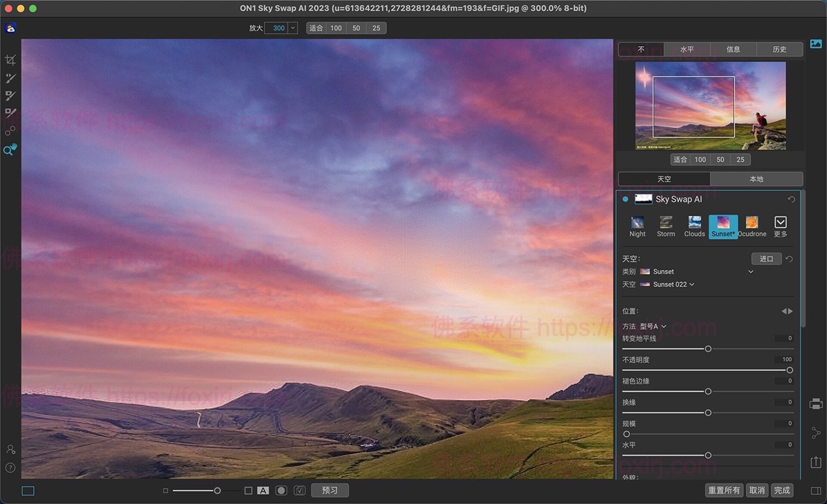Reset Sky Swap AI with the undo arrow

pos(791,199)
